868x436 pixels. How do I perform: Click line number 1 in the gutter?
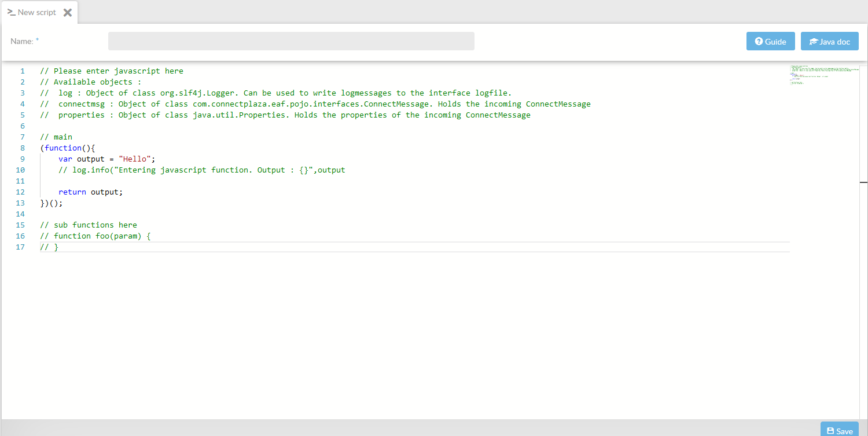click(22, 71)
